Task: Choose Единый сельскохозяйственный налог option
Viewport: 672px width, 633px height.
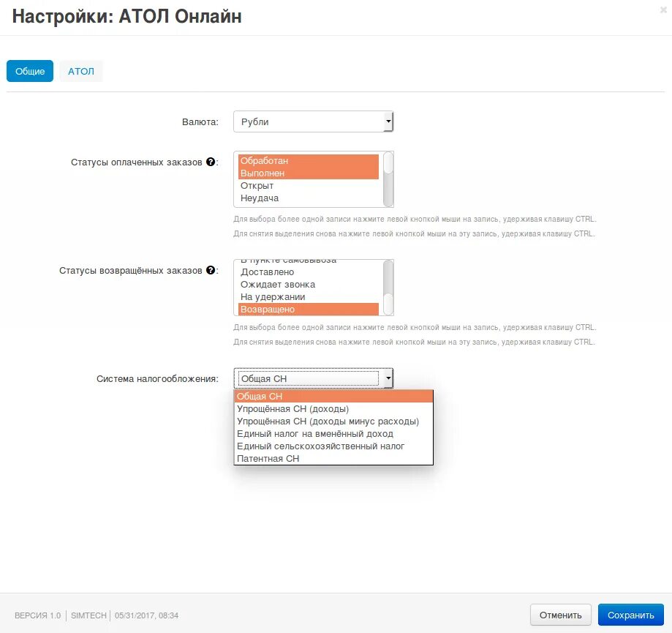Action: coord(333,446)
